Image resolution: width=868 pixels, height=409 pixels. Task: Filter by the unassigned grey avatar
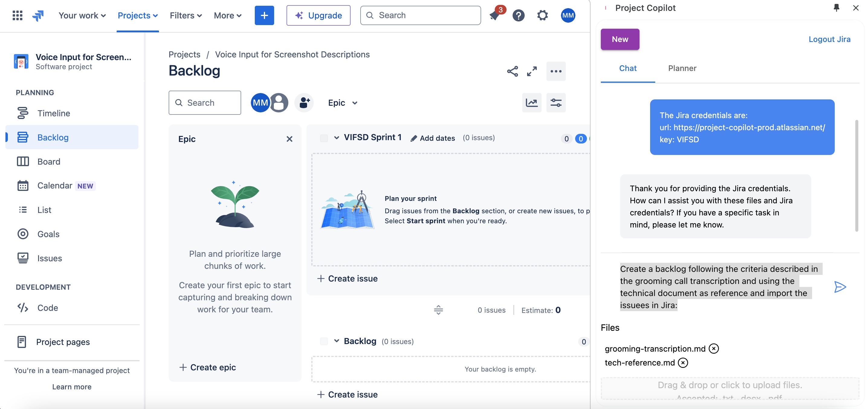point(279,102)
